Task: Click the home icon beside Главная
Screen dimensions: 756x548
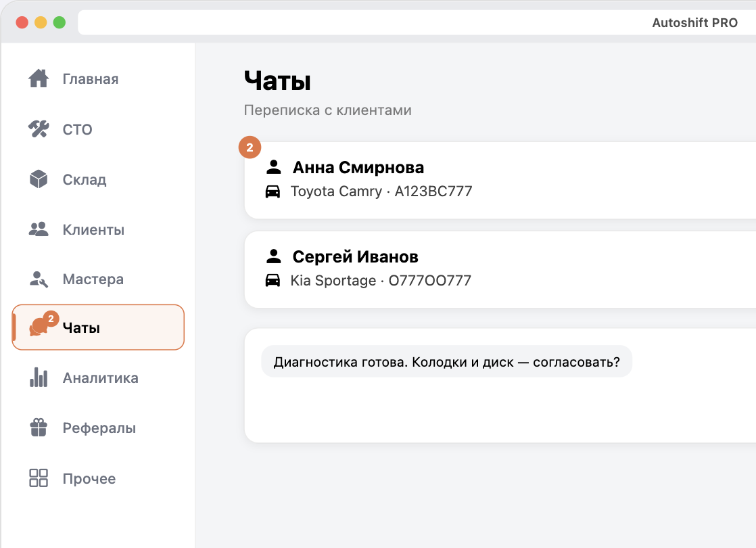Action: (x=39, y=78)
